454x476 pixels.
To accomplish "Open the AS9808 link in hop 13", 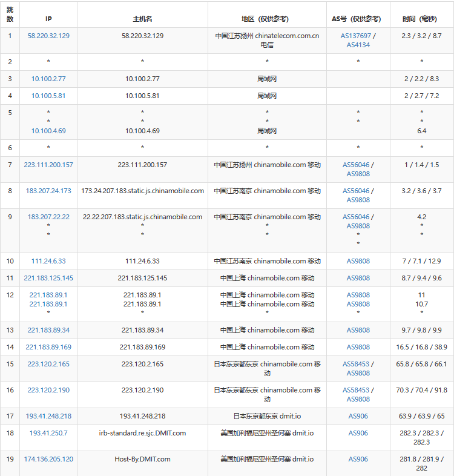I will pyautogui.click(x=358, y=330).
